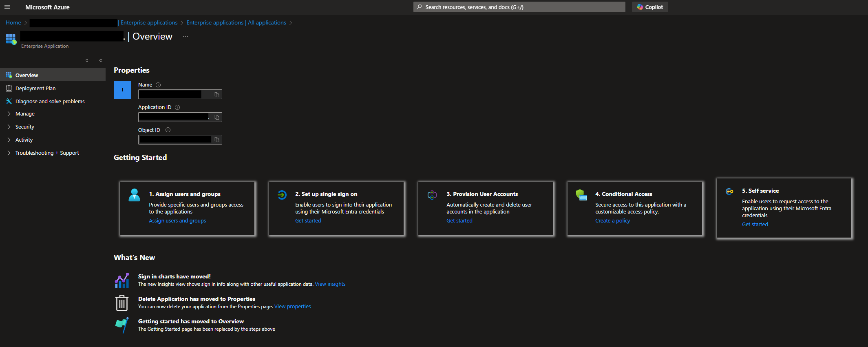Go to Home breadcrumb
The height and width of the screenshot is (347, 868).
click(13, 23)
